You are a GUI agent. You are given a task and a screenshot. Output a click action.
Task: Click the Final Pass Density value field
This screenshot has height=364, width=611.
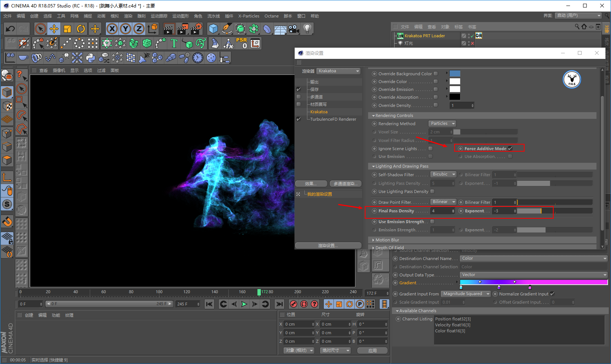[x=440, y=211]
